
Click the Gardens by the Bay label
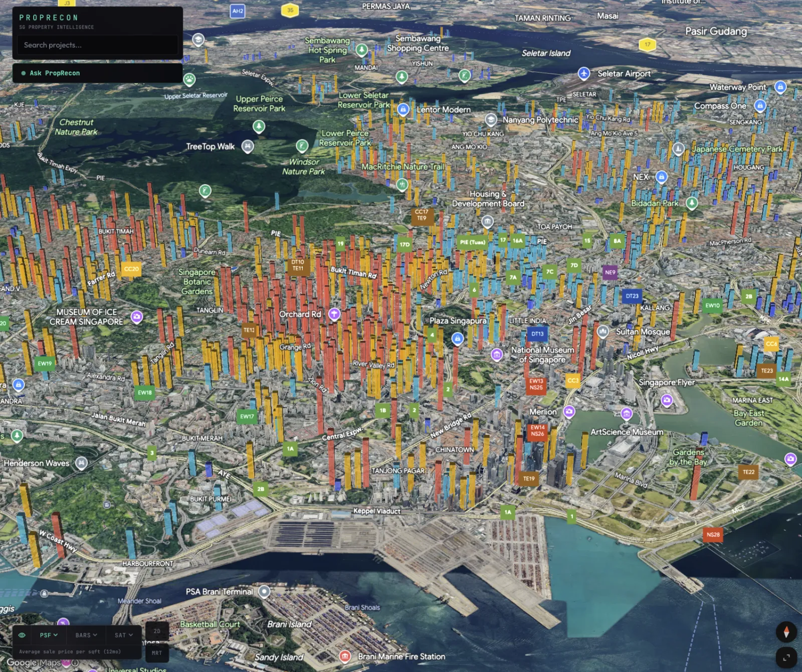pyautogui.click(x=688, y=457)
